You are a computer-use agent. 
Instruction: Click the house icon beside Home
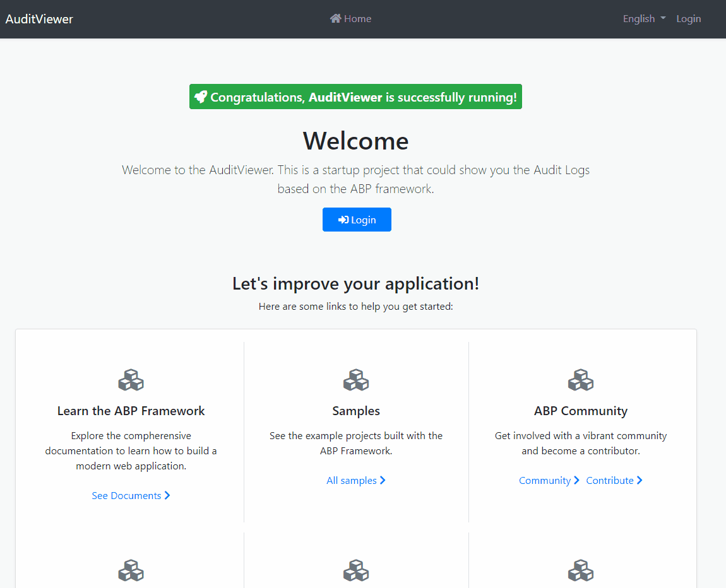pyautogui.click(x=336, y=18)
